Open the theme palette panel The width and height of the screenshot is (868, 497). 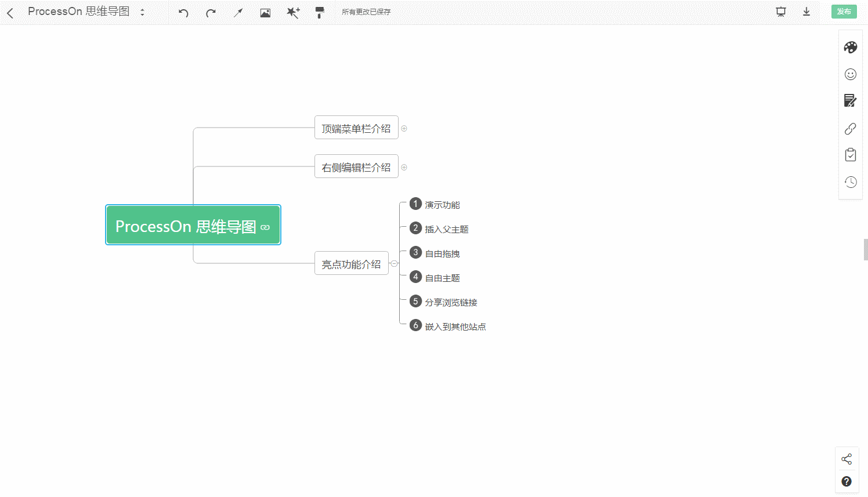[x=850, y=47]
